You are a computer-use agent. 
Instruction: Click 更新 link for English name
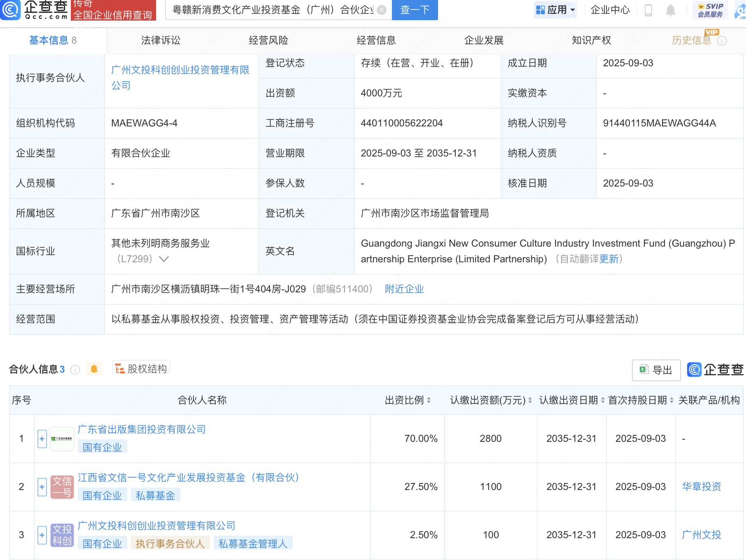click(609, 259)
